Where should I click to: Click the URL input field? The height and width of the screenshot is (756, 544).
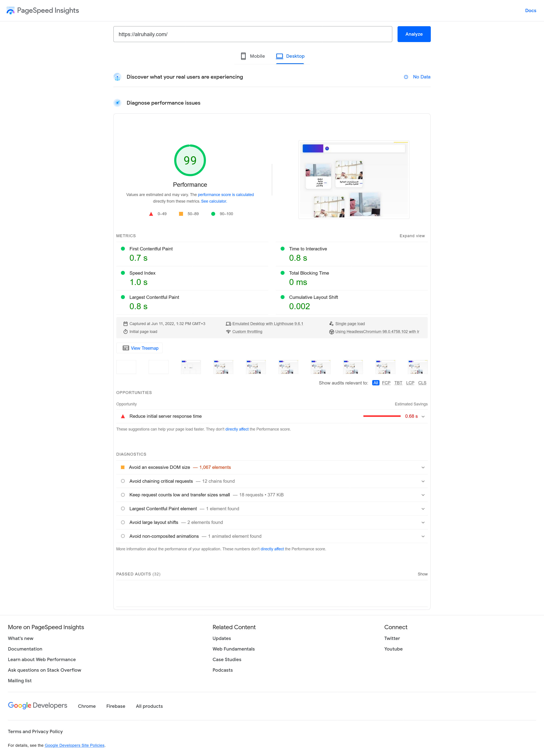pos(252,34)
